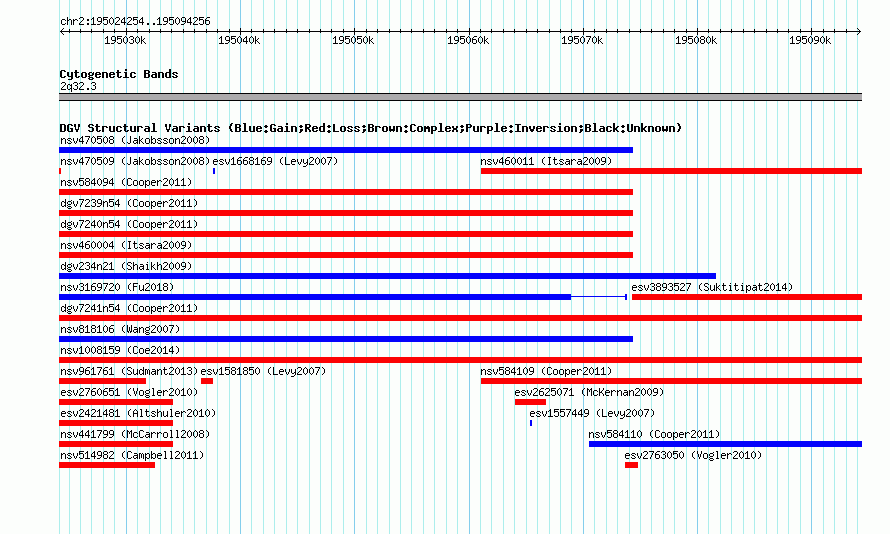Viewport: 890px width, 534px height.
Task: Click the 195050k ruler tick label
Action: 353,40
